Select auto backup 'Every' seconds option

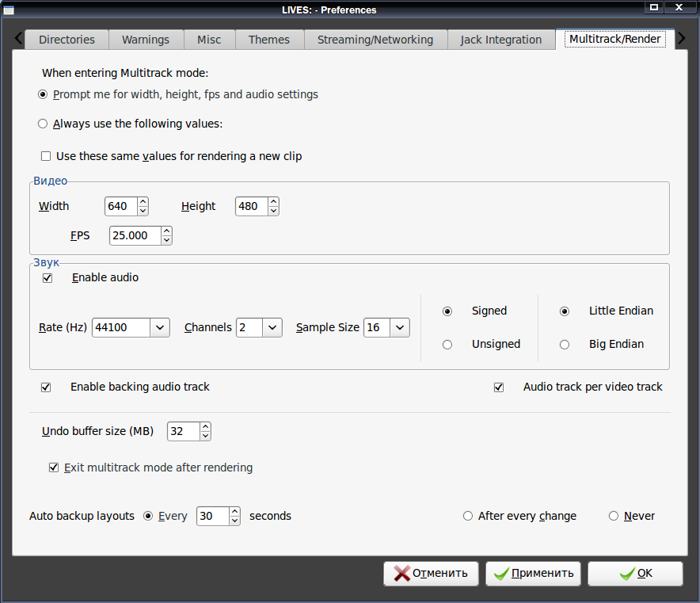pyautogui.click(x=148, y=516)
